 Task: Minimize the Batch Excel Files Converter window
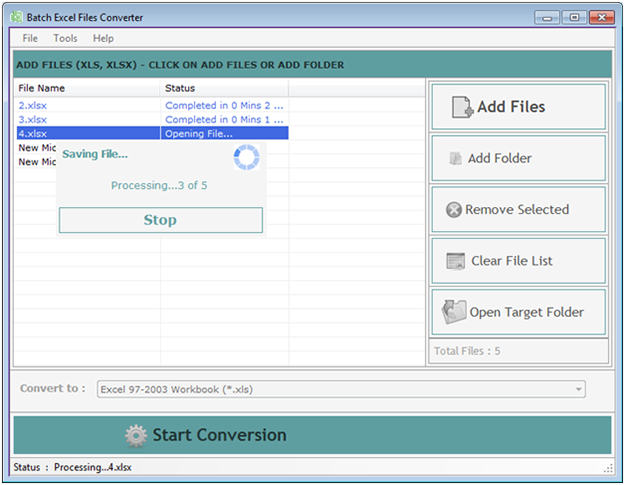[547, 18]
